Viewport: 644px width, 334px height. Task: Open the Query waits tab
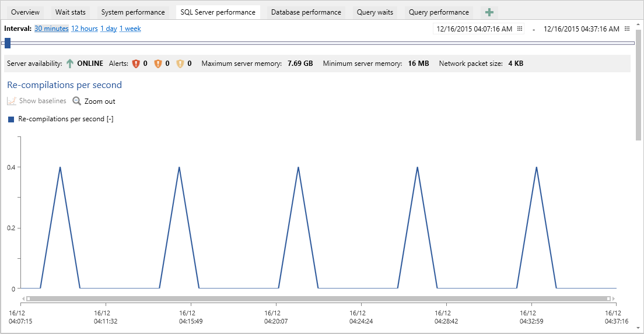375,12
